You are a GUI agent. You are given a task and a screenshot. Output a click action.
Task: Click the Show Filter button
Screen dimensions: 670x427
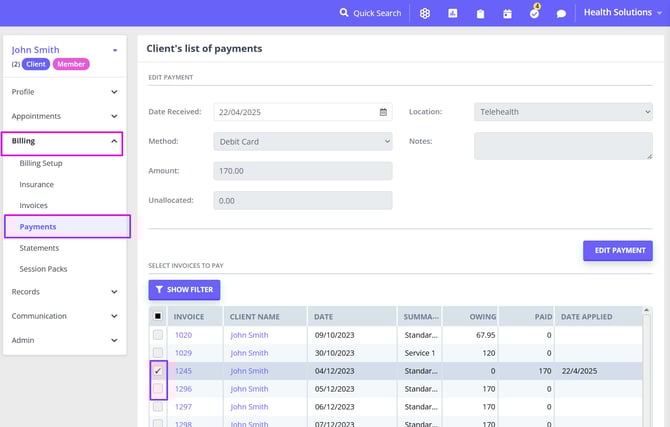(x=184, y=289)
